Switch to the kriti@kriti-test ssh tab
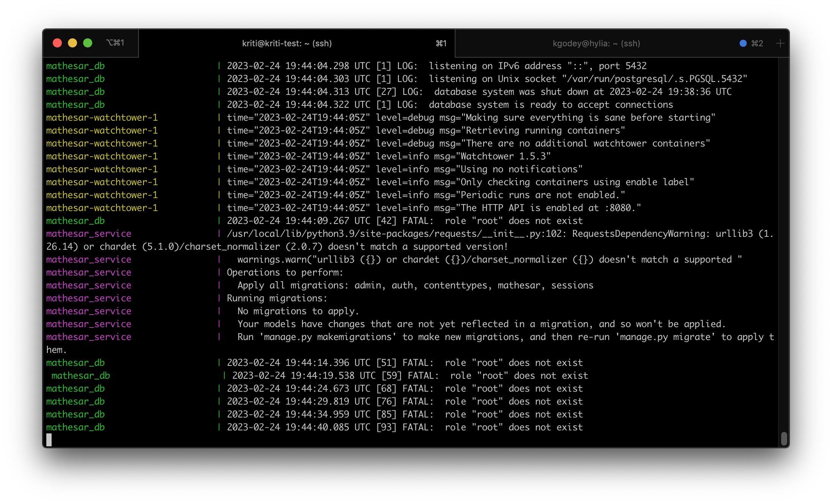 pos(297,43)
